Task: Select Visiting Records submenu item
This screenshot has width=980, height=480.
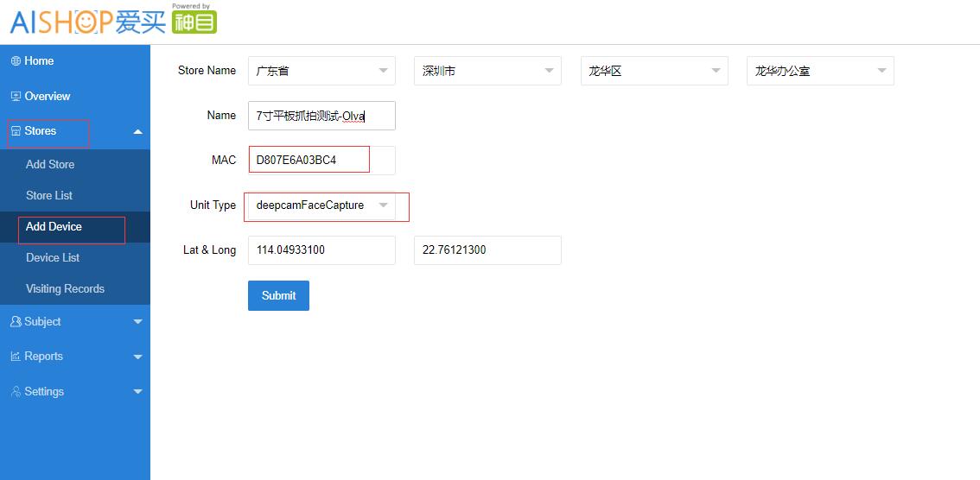Action: [x=75, y=289]
